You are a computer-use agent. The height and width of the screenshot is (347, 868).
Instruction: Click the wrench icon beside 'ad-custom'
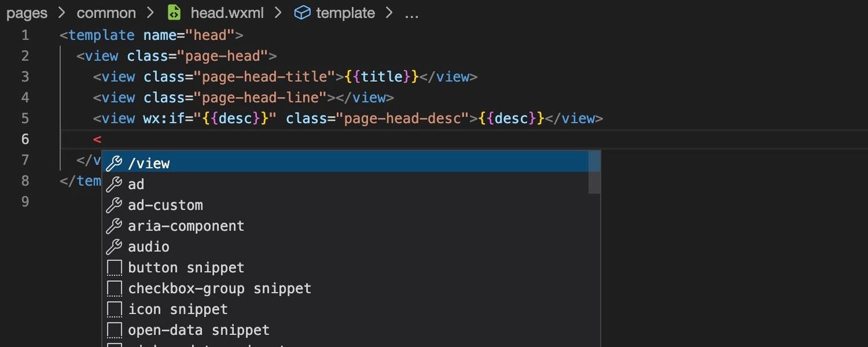(x=114, y=205)
